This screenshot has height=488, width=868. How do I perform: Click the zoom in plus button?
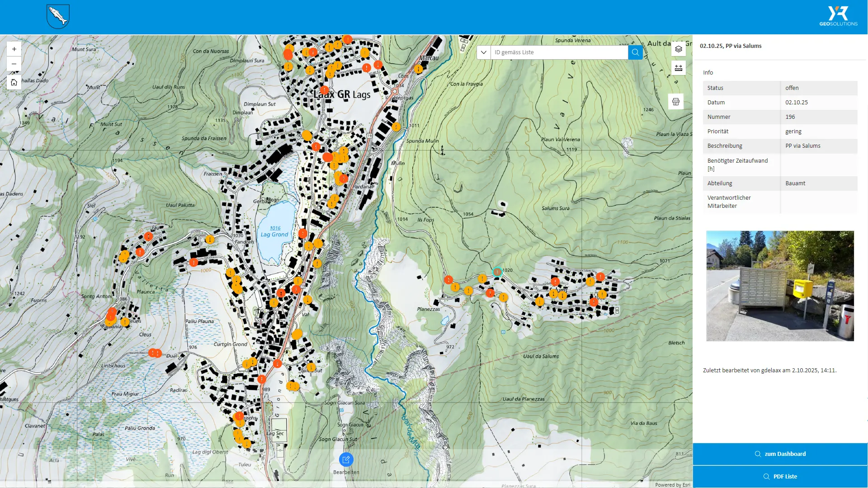[x=14, y=49]
